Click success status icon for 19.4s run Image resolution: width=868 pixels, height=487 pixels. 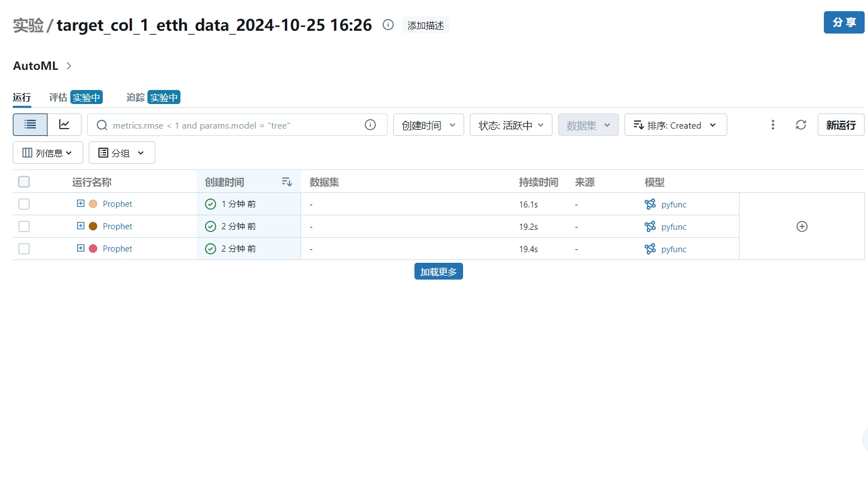(211, 249)
